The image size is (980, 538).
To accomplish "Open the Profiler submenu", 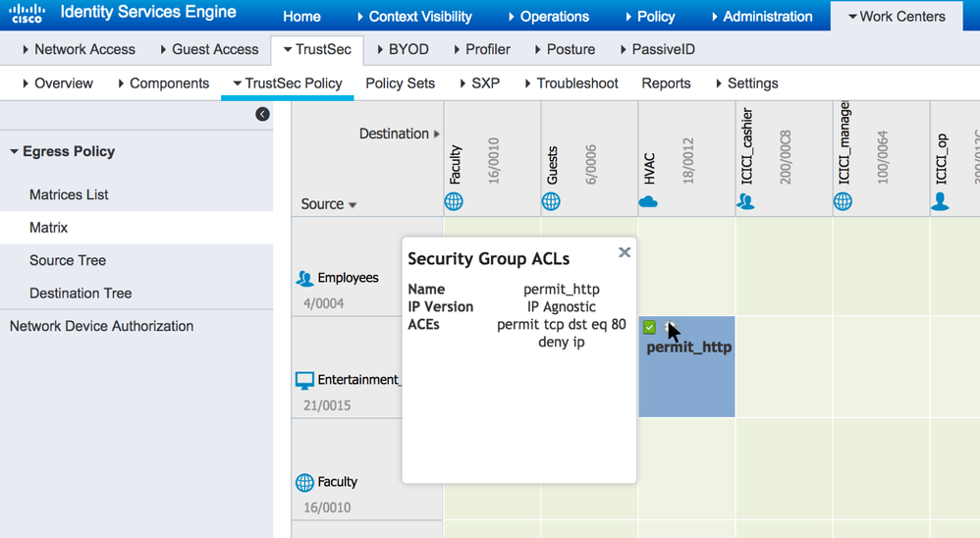I will 482,49.
